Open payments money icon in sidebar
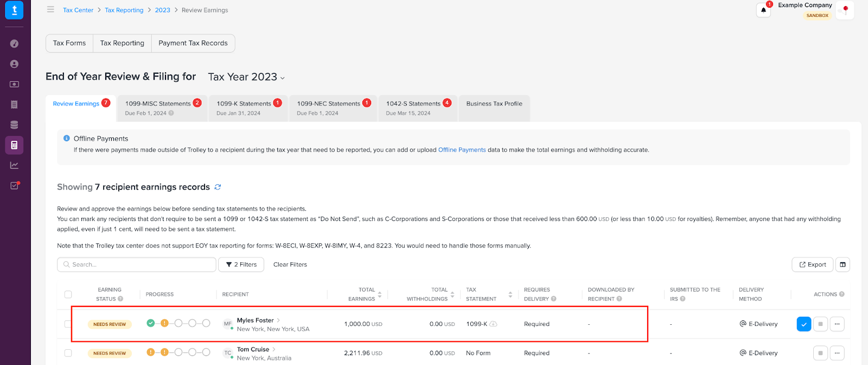 [14, 84]
